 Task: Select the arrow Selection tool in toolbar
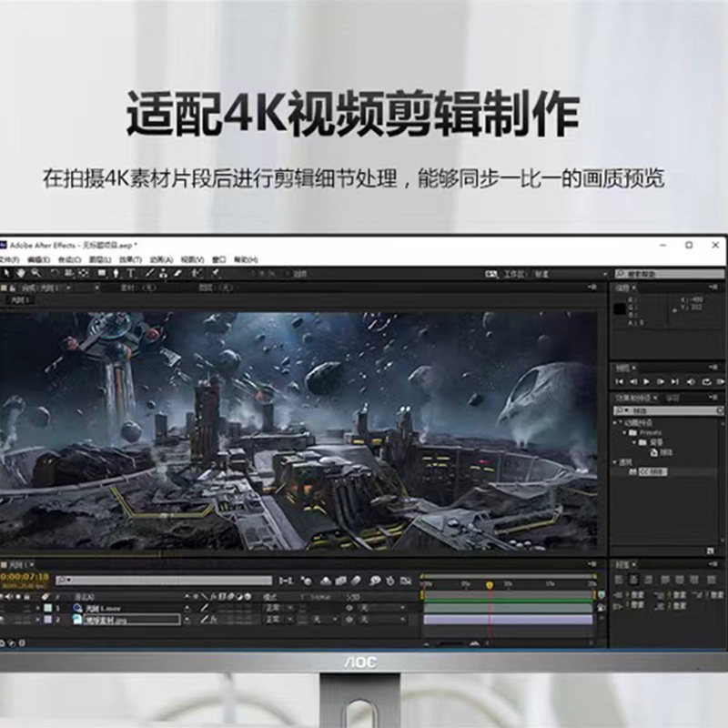6,274
